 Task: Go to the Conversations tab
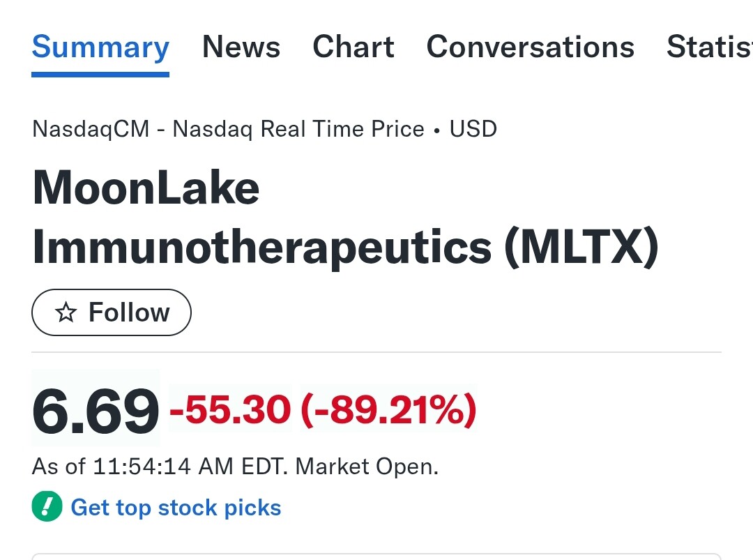click(x=531, y=47)
